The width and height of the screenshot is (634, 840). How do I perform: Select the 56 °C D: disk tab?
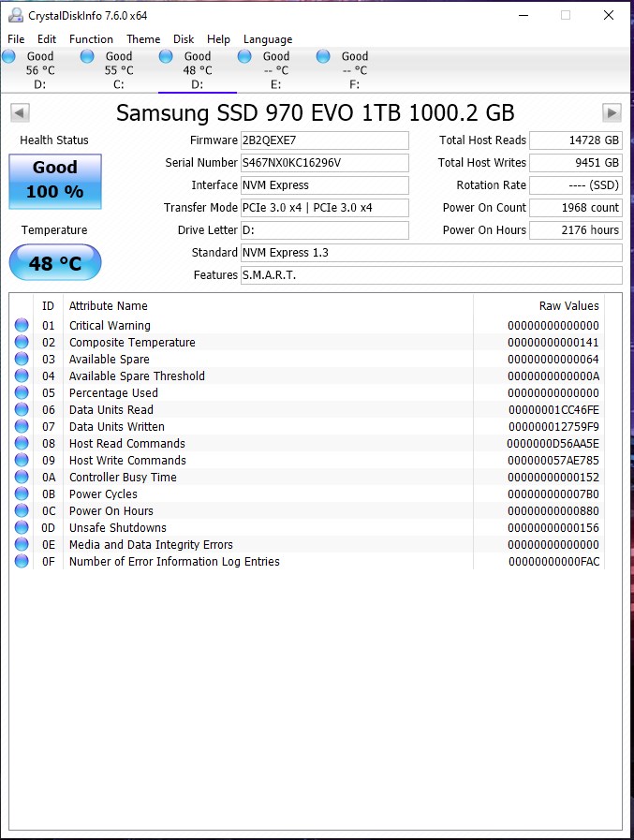click(39, 70)
